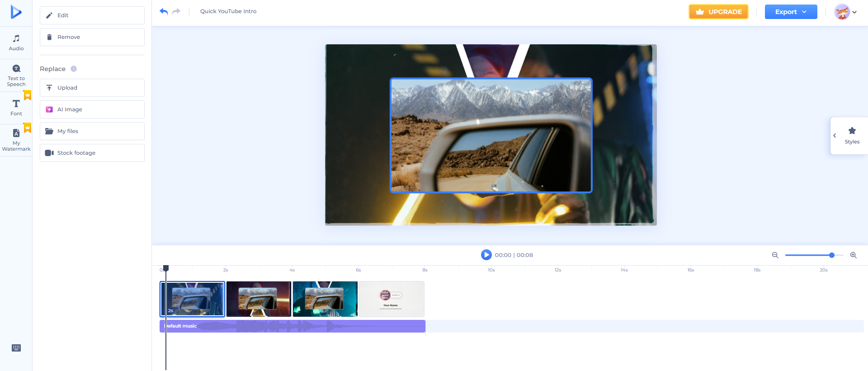Select the third teal scene thumbnail
Viewport: 868px width, 371px height.
[x=325, y=299]
